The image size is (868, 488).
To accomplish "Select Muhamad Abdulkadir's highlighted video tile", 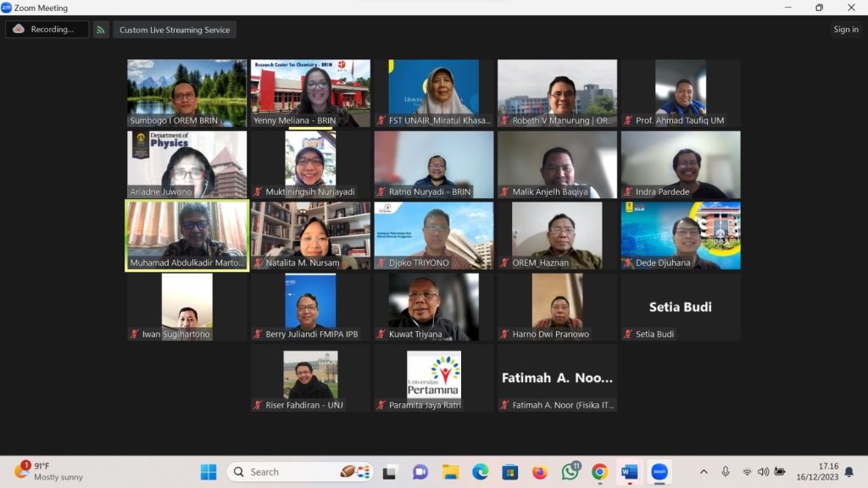I will (x=187, y=235).
